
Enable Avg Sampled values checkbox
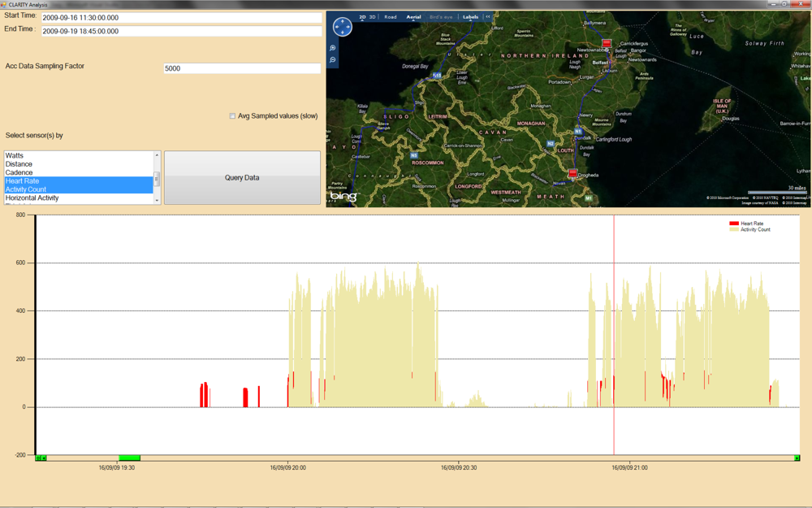232,116
